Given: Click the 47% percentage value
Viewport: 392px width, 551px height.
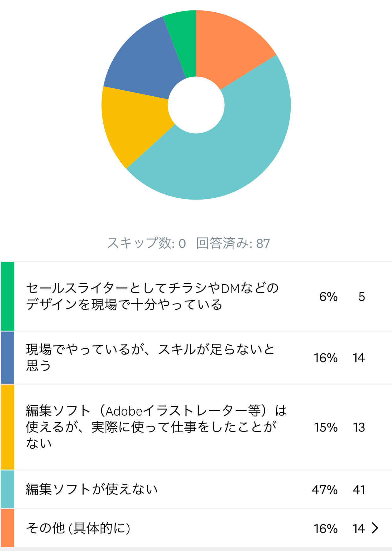Looking at the screenshot, I should point(325,490).
